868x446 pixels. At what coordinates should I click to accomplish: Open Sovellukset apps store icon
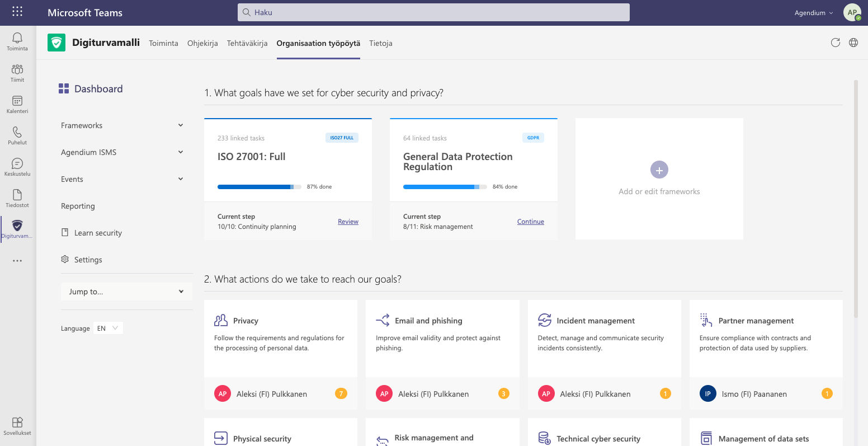click(x=17, y=423)
